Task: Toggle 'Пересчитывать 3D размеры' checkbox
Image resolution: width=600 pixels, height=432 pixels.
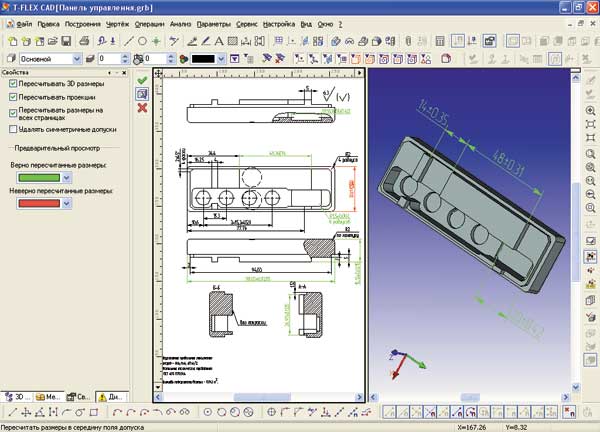Action: pyautogui.click(x=13, y=84)
